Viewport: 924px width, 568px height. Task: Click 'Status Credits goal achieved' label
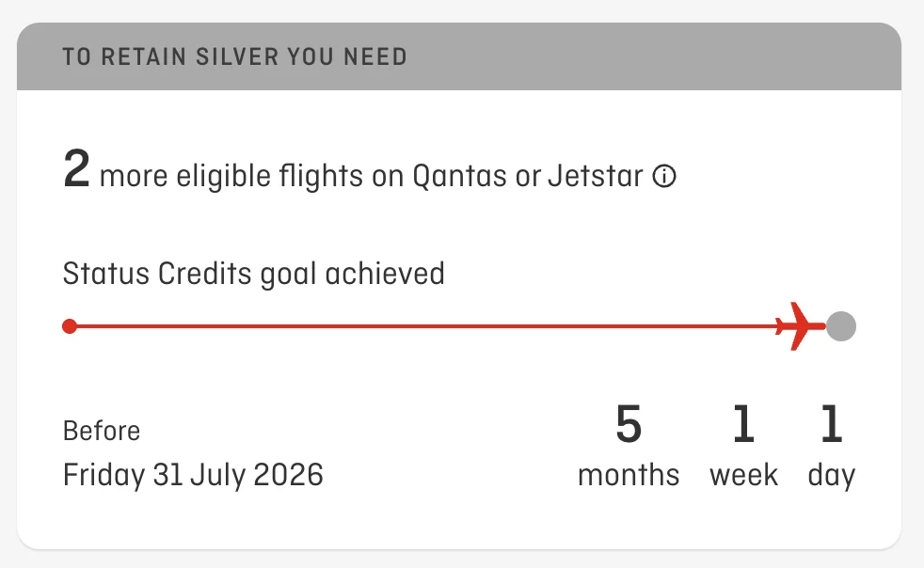coord(253,274)
